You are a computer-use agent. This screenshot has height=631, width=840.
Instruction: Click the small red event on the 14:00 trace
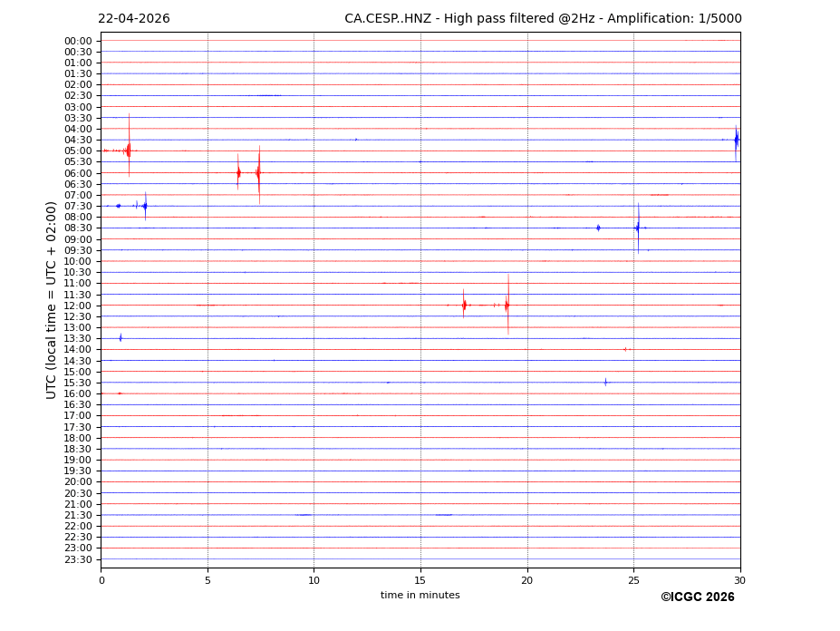coord(625,349)
